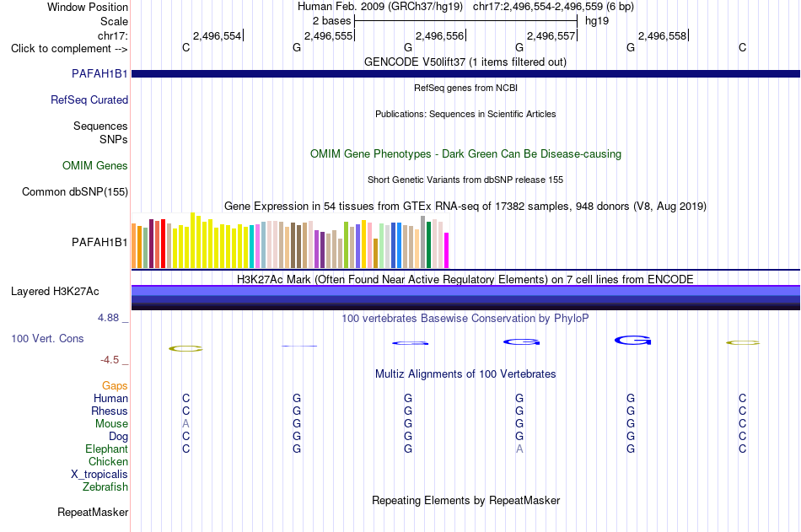Click the Human species label
801x532 pixels.
pyautogui.click(x=110, y=399)
